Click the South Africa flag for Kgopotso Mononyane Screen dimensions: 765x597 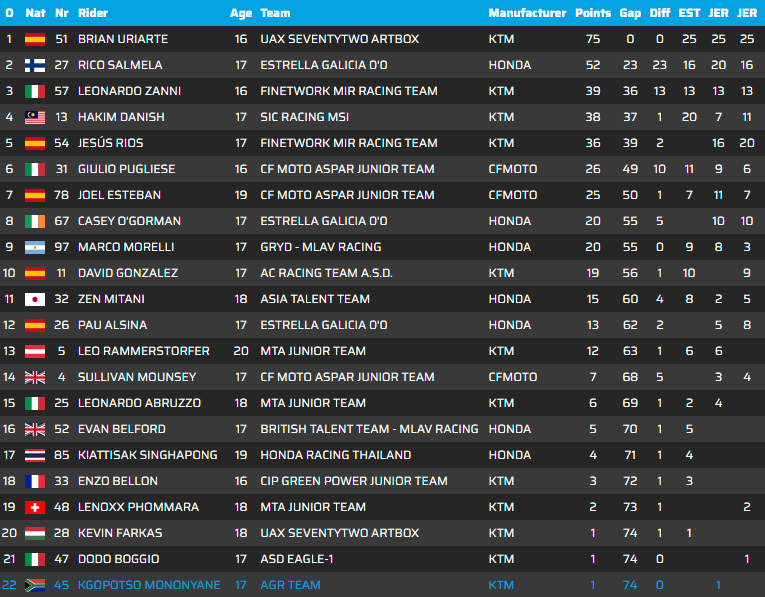coord(35,585)
